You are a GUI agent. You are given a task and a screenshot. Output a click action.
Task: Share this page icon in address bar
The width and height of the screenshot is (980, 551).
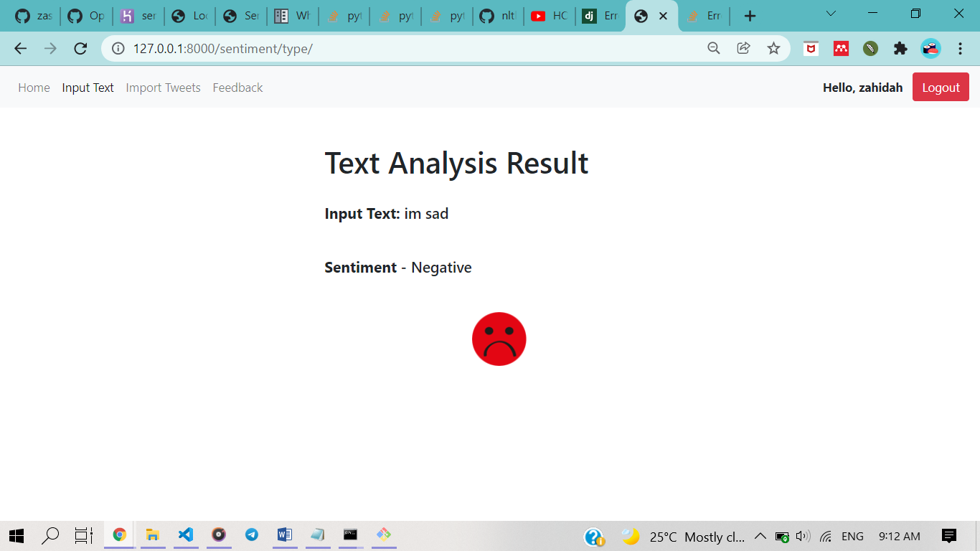(743, 48)
